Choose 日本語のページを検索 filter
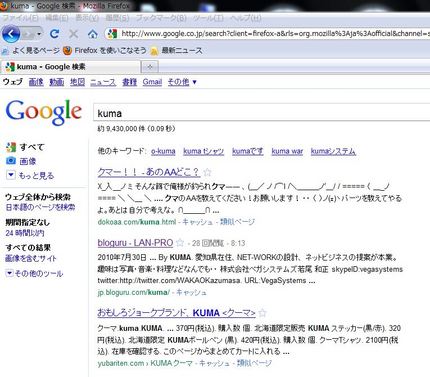The width and height of the screenshot is (430, 377). click(x=40, y=207)
